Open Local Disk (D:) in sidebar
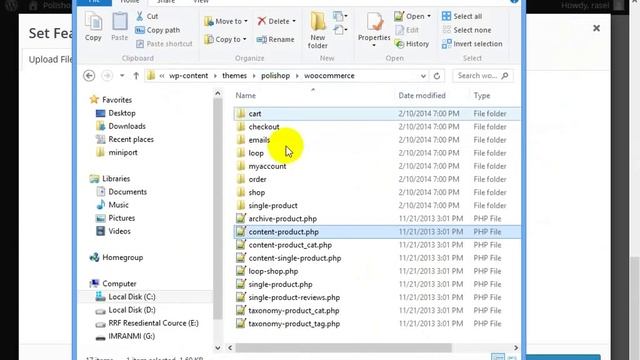 (126, 310)
